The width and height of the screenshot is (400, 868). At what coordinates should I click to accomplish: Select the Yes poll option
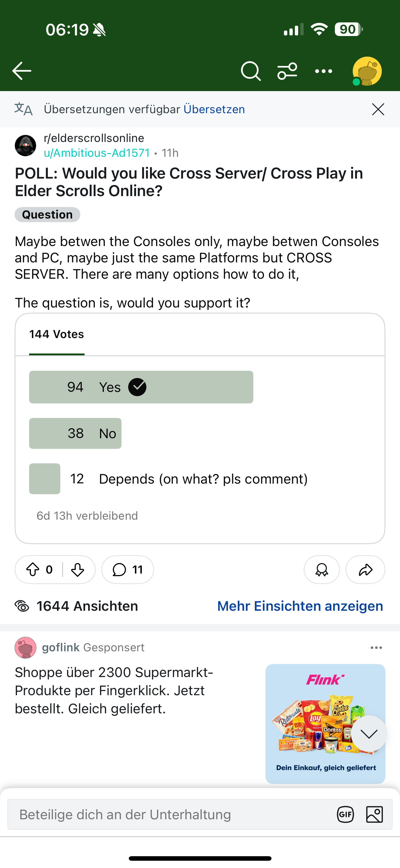[141, 387]
